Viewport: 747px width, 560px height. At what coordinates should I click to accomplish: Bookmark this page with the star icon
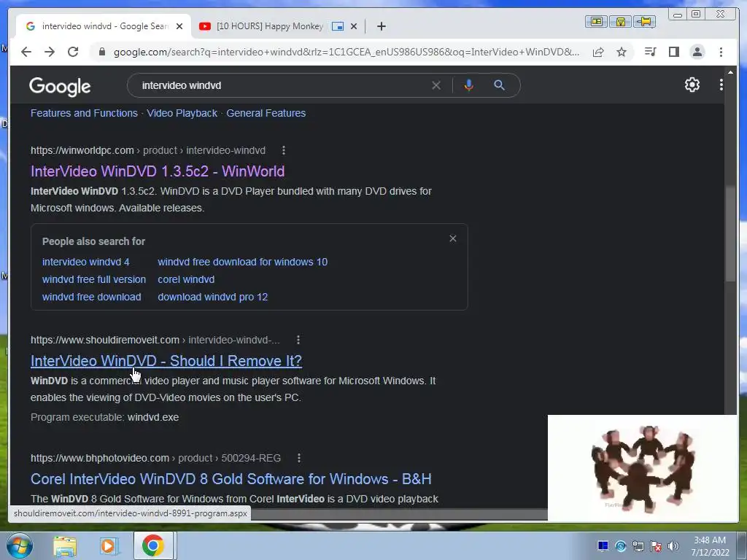pos(622,52)
